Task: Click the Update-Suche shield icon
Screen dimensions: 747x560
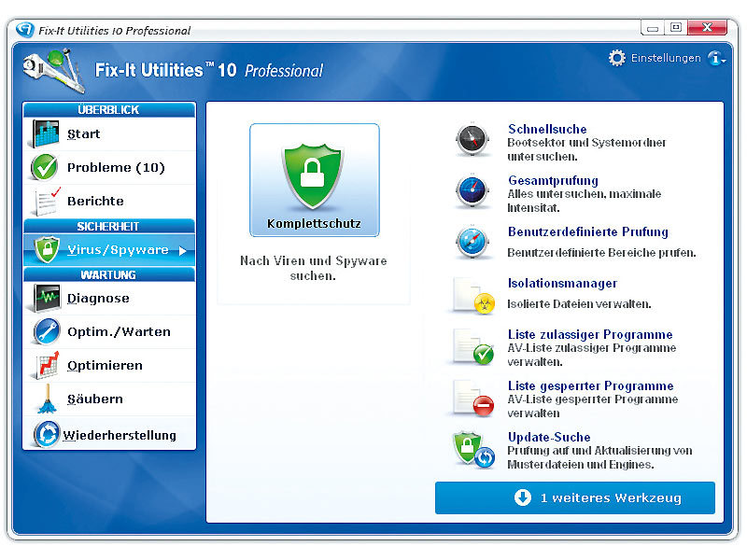Action: (x=473, y=449)
